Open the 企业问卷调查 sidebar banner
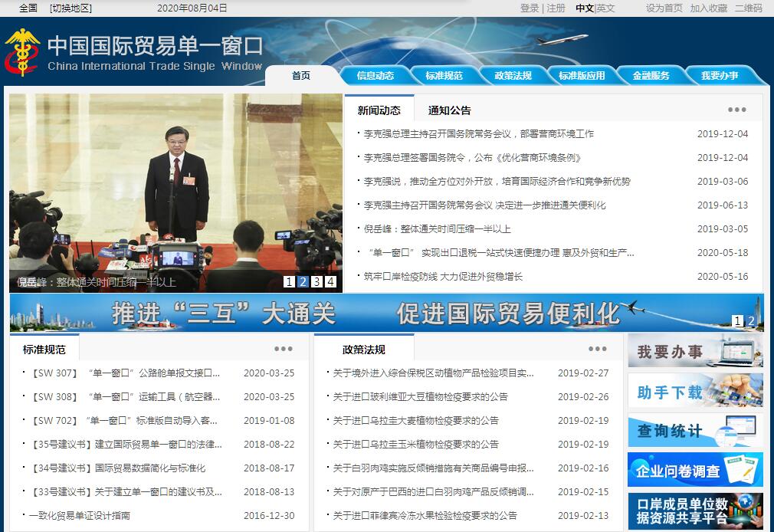This screenshot has width=774, height=532. pos(695,470)
